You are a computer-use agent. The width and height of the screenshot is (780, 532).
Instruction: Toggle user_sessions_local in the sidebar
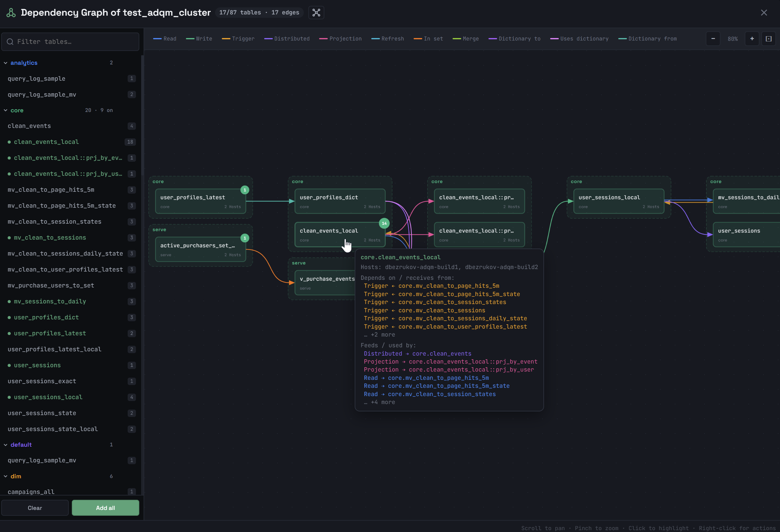[71, 397]
